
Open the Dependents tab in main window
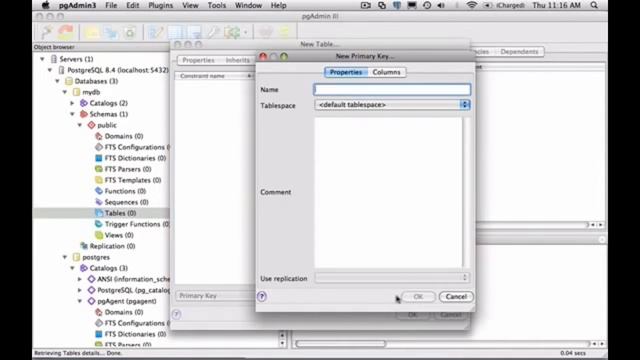519,52
